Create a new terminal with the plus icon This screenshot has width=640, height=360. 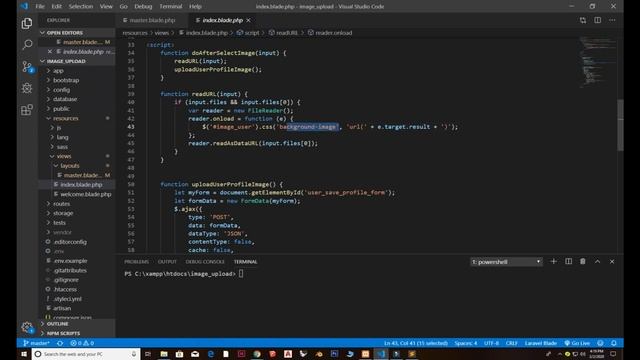553,261
